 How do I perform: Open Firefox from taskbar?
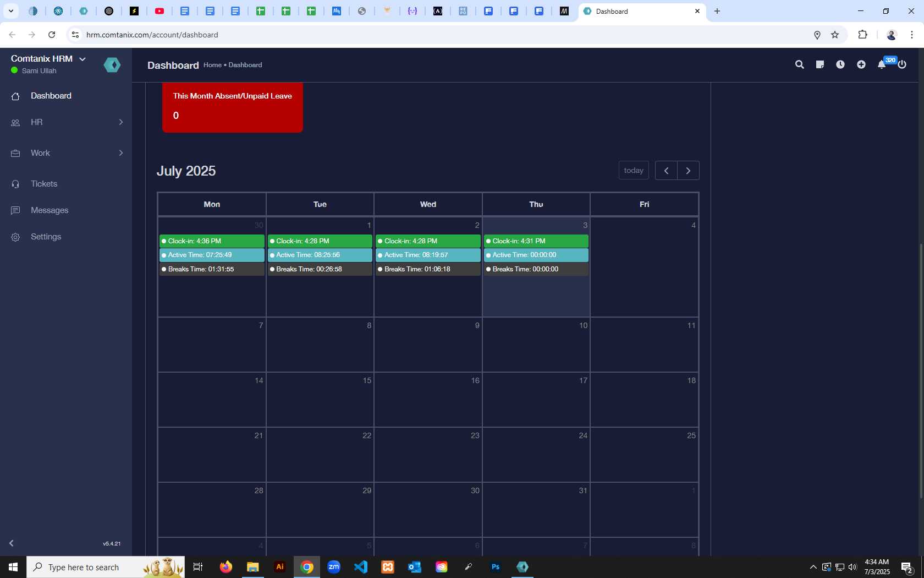tap(226, 567)
